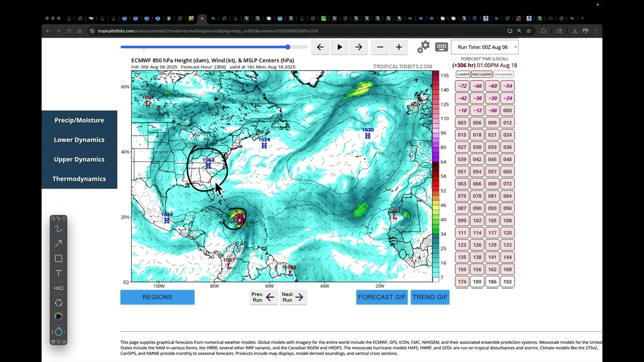
Task: Select forecast hour 174
Action: coord(462,282)
